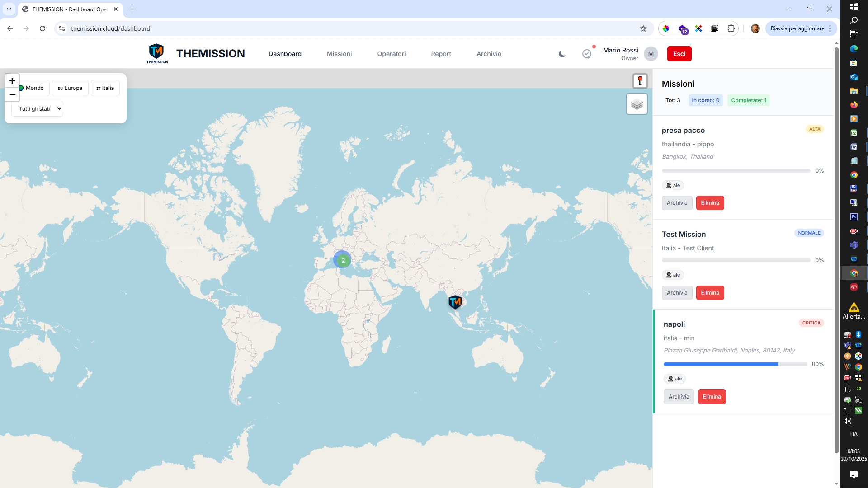The height and width of the screenshot is (488, 868).
Task: Filter missions by 'Completate: 1'
Action: click(749, 100)
